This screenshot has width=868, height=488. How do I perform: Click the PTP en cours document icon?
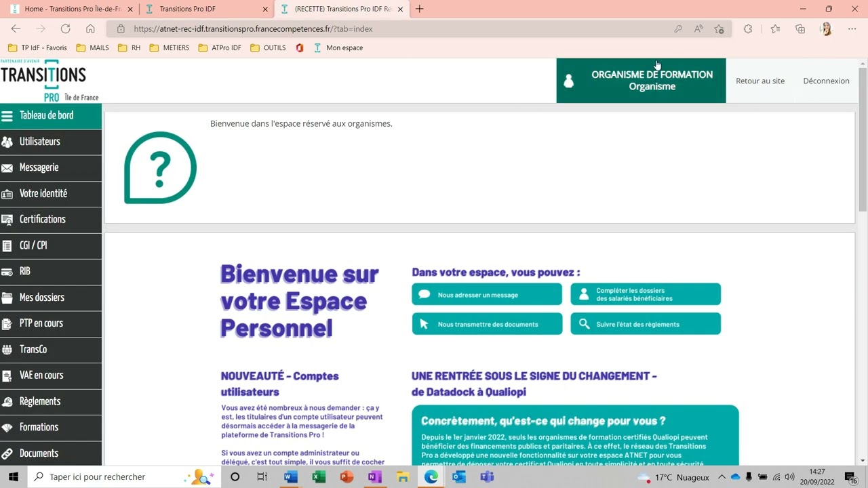(7, 323)
